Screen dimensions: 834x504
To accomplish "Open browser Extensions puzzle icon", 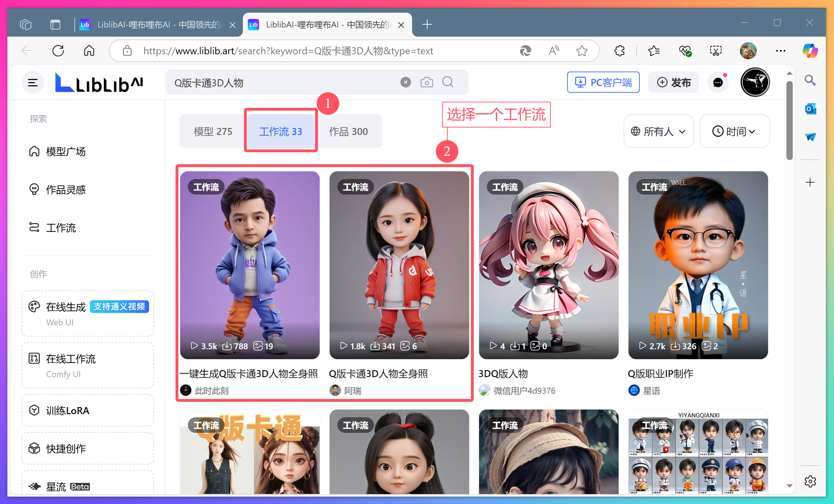I will (x=620, y=51).
